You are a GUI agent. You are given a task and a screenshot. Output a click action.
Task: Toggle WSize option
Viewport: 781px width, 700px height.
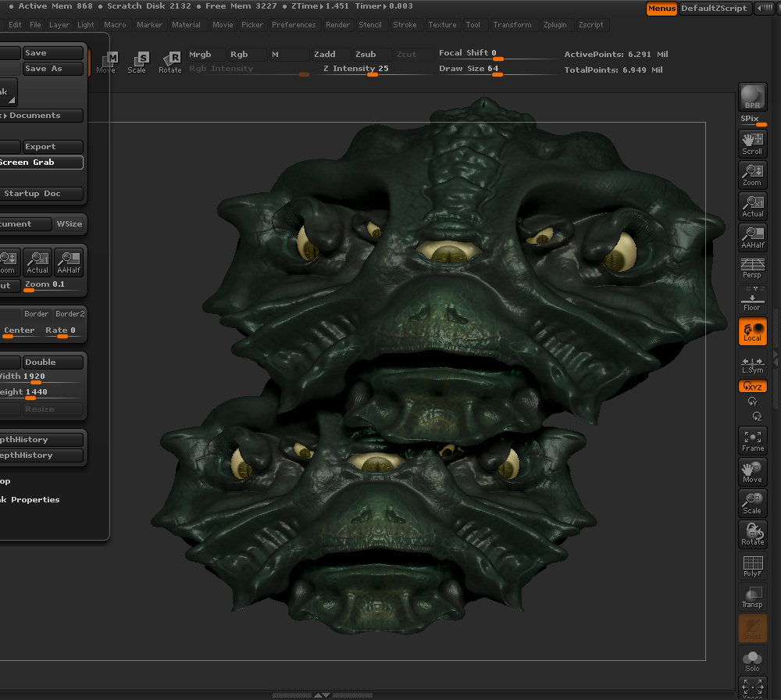[x=70, y=224]
